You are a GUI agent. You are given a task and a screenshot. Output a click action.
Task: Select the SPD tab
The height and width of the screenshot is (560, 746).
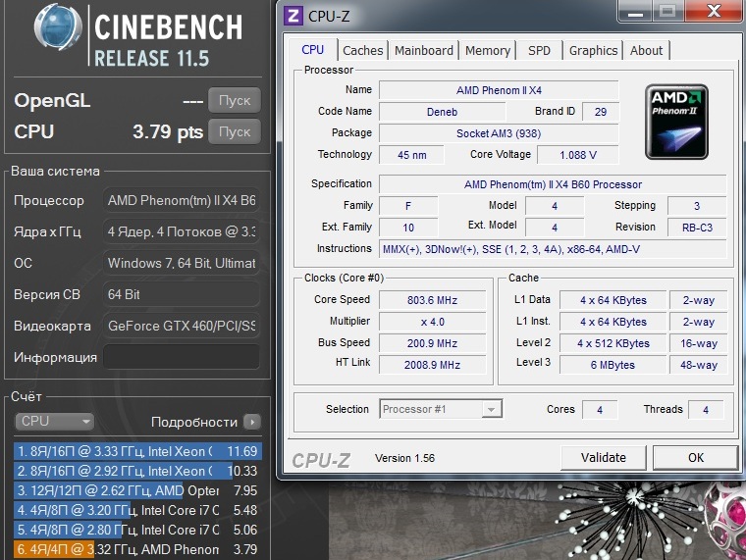pos(539,50)
